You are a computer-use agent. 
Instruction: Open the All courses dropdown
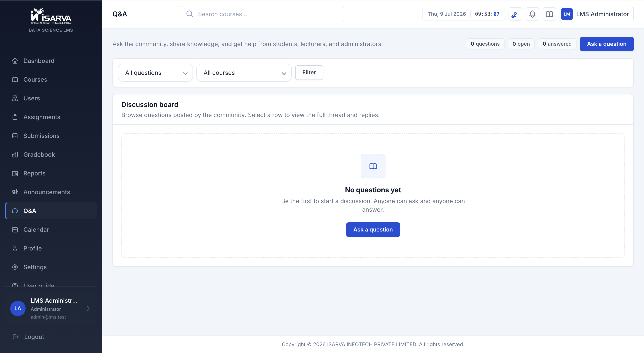point(244,73)
